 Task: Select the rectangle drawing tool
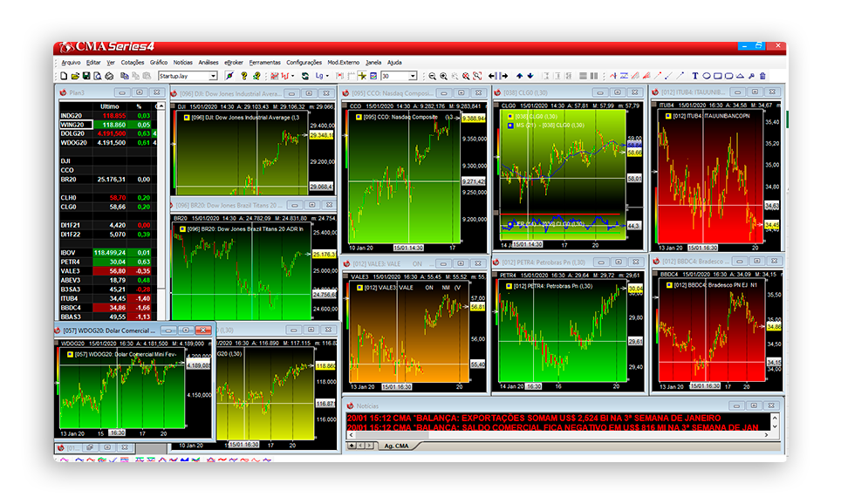[x=718, y=76]
